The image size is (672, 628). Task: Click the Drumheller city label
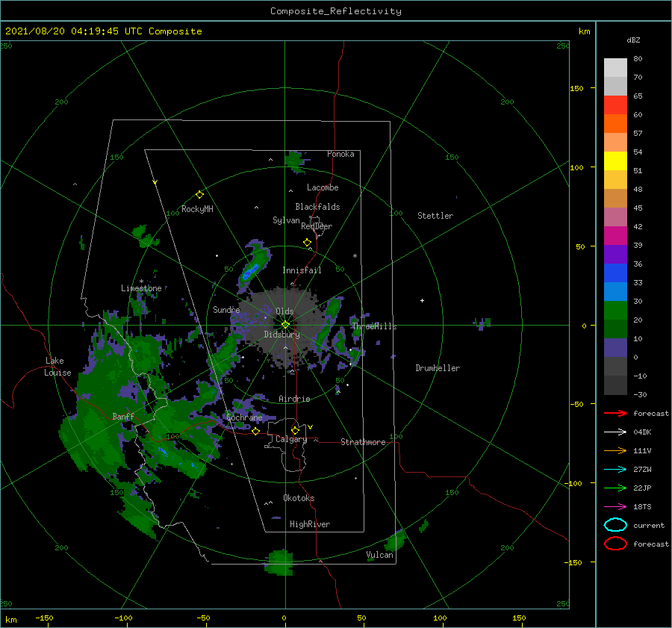[x=438, y=368]
